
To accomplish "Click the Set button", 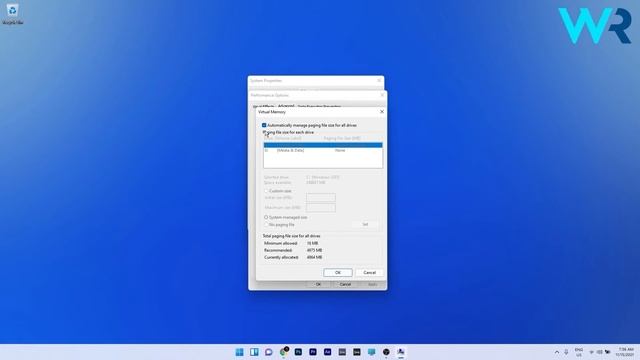I will click(x=365, y=224).
